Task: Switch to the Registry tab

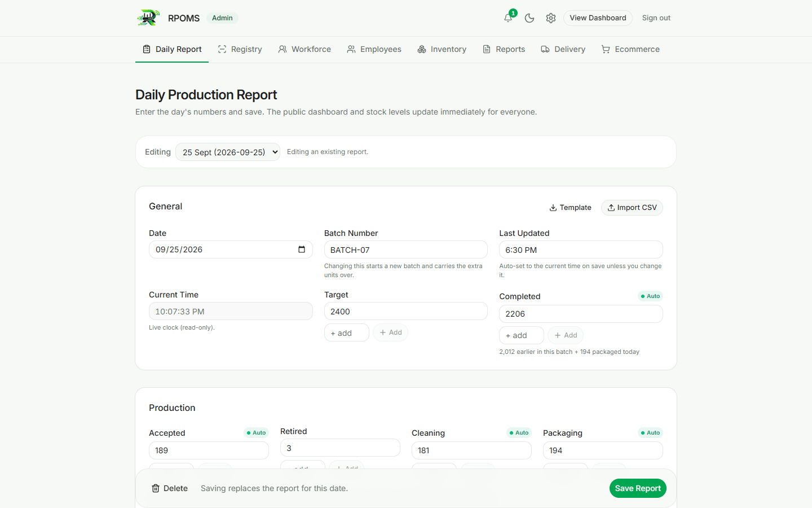Action: pyautogui.click(x=240, y=49)
